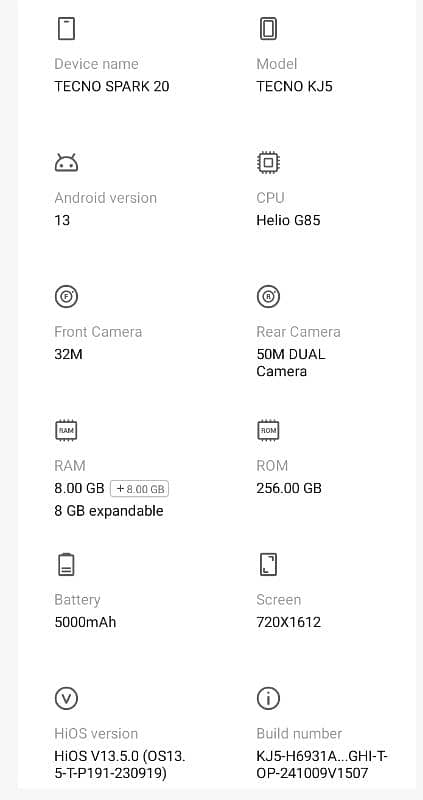Tap the Model phone icon
The height and width of the screenshot is (800, 423).
tap(268, 28)
